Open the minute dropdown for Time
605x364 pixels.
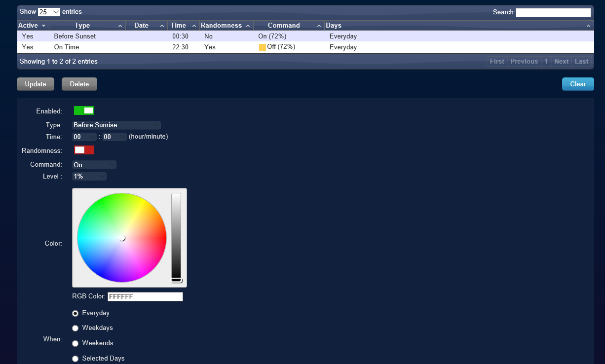pyautogui.click(x=114, y=137)
